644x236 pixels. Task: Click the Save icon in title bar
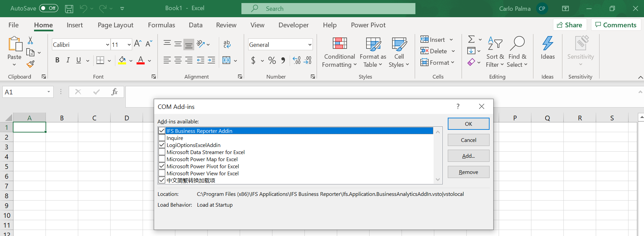pos(69,9)
